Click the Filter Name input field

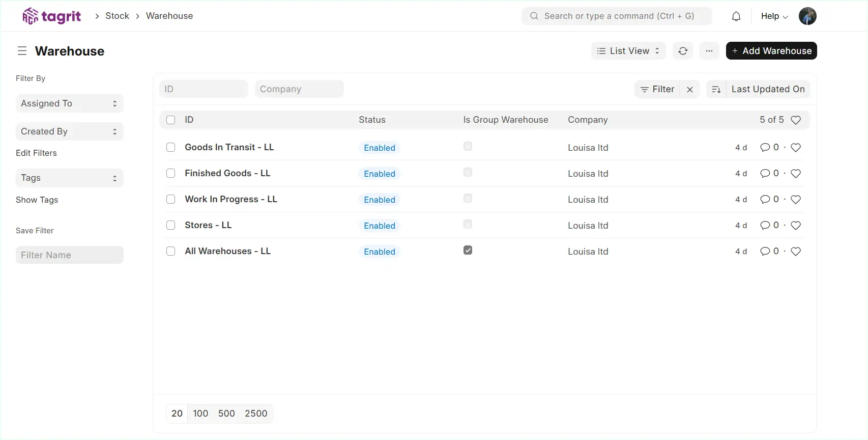click(x=69, y=255)
